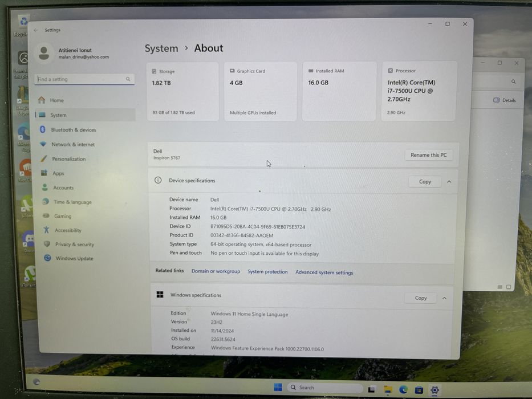Copy the Windows specifications
The width and height of the screenshot is (532, 399).
421,298
